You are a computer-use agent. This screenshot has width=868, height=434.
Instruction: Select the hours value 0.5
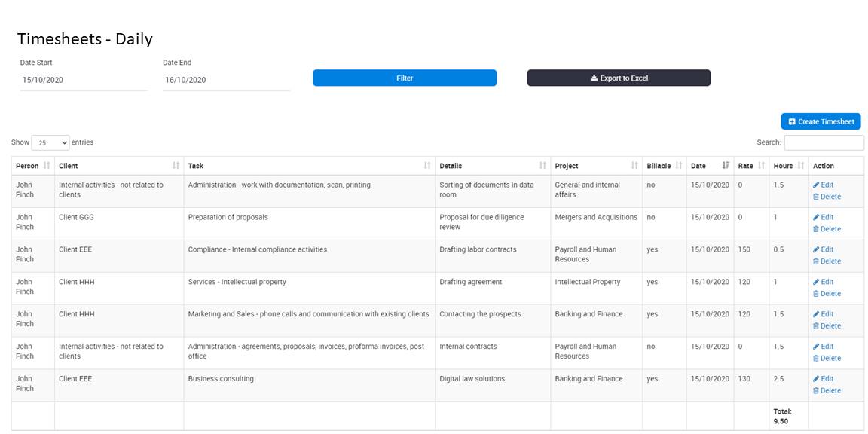click(789, 255)
